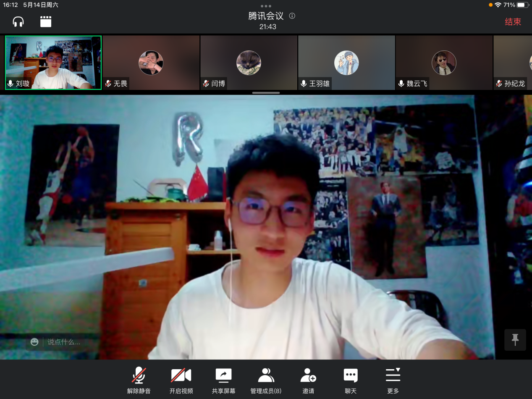Image resolution: width=532 pixels, height=399 pixels.
Task: Open the layout switcher icon
Action: 46,21
